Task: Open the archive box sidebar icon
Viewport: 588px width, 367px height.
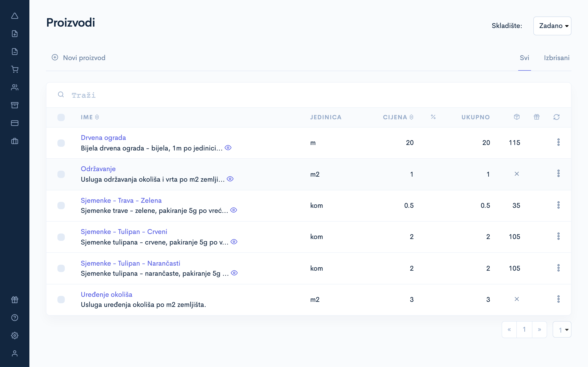Action: point(15,105)
